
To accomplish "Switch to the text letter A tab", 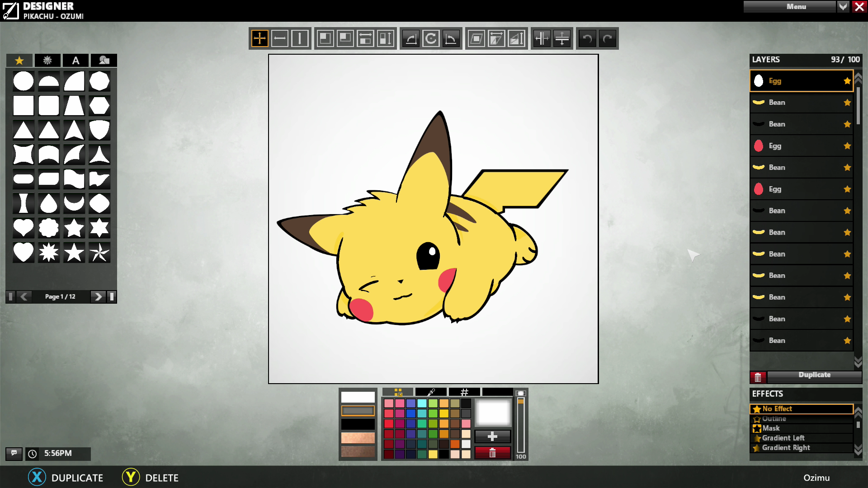I will pos(75,60).
